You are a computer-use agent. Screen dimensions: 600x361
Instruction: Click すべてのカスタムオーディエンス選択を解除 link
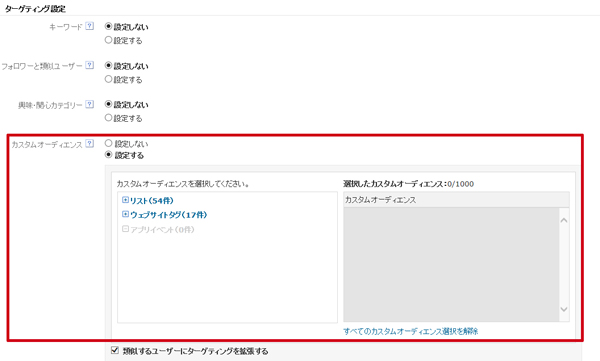pyautogui.click(x=411, y=331)
